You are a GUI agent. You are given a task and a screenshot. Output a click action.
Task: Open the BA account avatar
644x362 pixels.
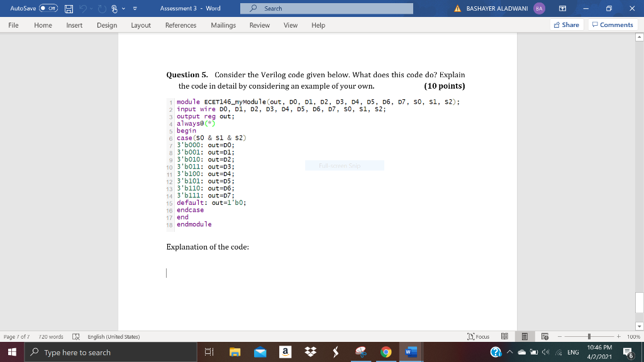click(539, 8)
